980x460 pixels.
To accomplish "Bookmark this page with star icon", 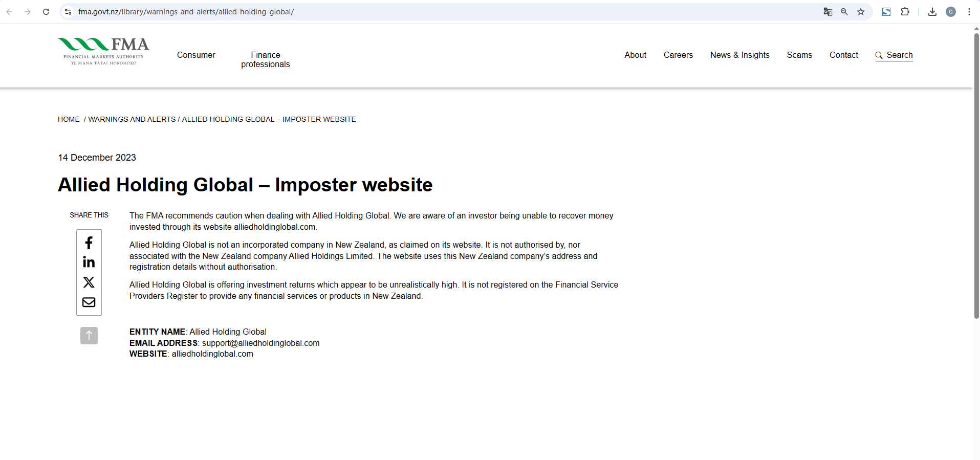I will click(861, 12).
